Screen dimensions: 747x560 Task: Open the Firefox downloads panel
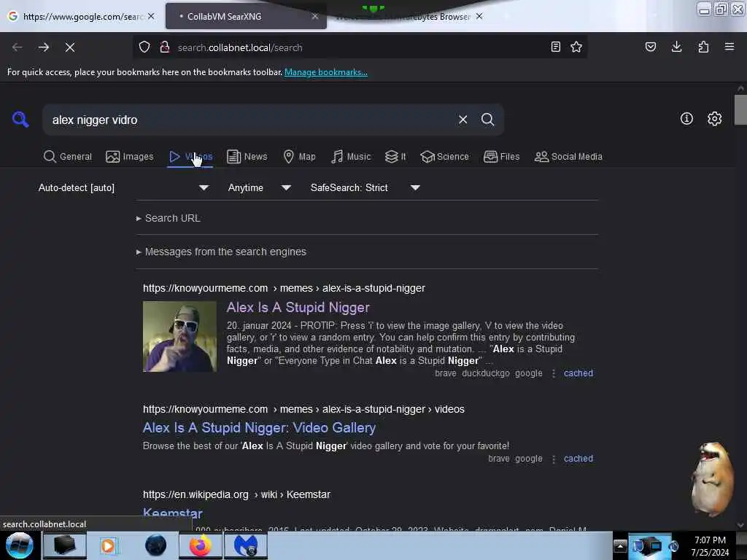tap(676, 47)
